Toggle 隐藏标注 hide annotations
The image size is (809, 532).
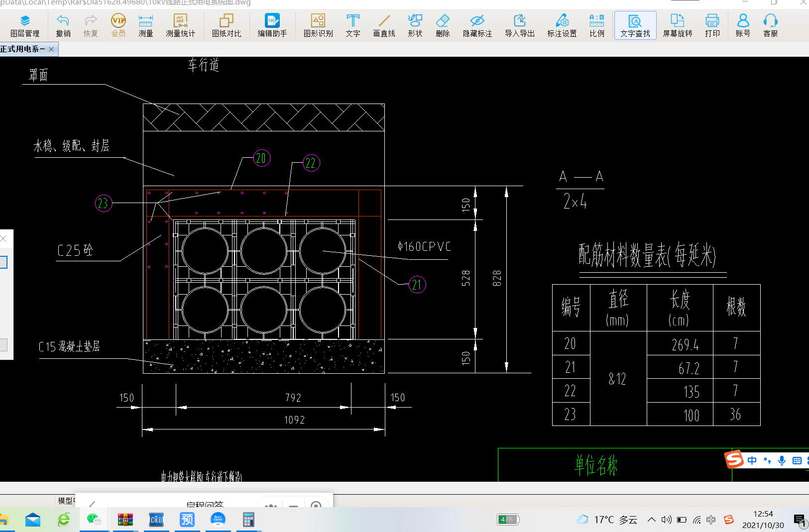(477, 25)
